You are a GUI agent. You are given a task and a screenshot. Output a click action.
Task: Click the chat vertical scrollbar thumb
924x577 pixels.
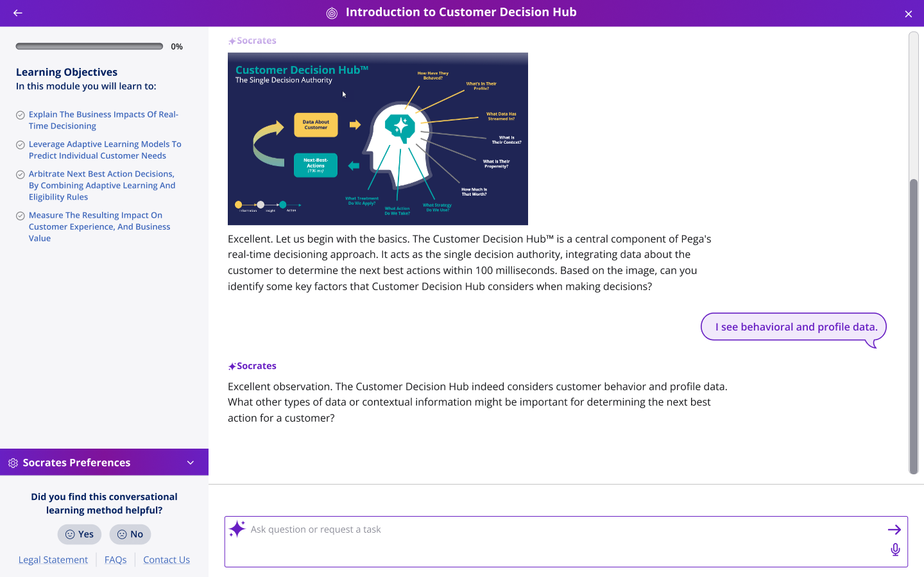pyautogui.click(x=914, y=327)
